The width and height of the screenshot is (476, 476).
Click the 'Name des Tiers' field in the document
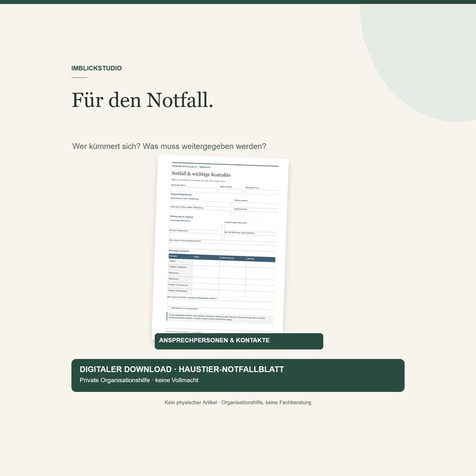click(194, 190)
